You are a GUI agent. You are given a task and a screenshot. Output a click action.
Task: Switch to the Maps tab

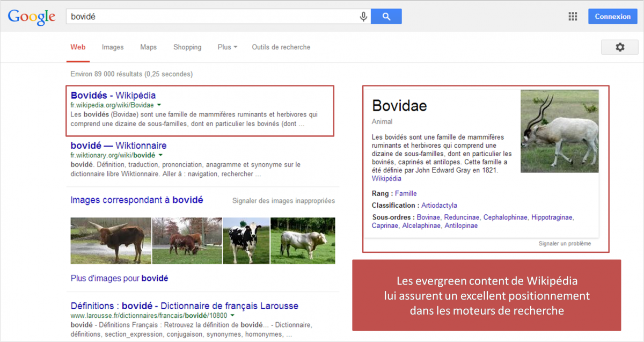pyautogui.click(x=148, y=47)
